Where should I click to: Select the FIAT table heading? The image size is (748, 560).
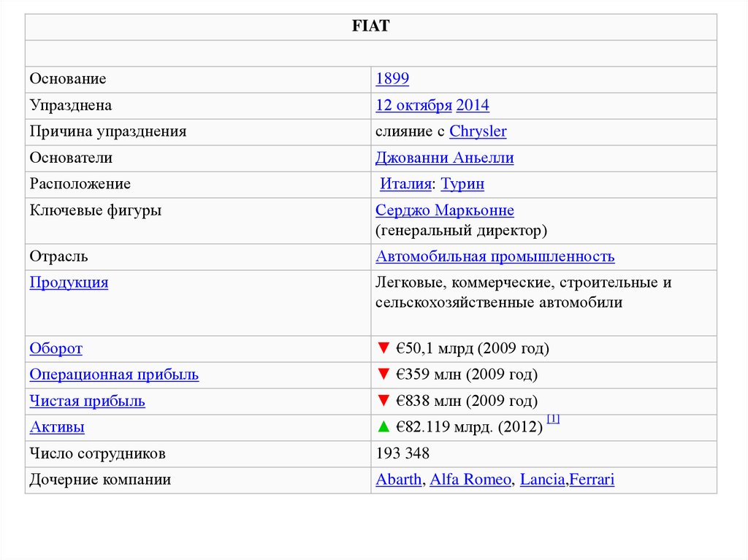(x=370, y=26)
